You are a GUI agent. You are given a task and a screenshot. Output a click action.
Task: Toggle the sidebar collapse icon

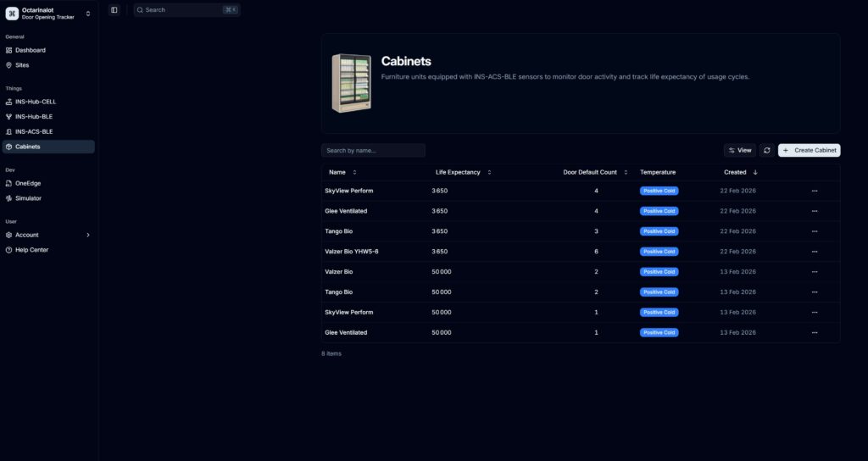pyautogui.click(x=114, y=10)
